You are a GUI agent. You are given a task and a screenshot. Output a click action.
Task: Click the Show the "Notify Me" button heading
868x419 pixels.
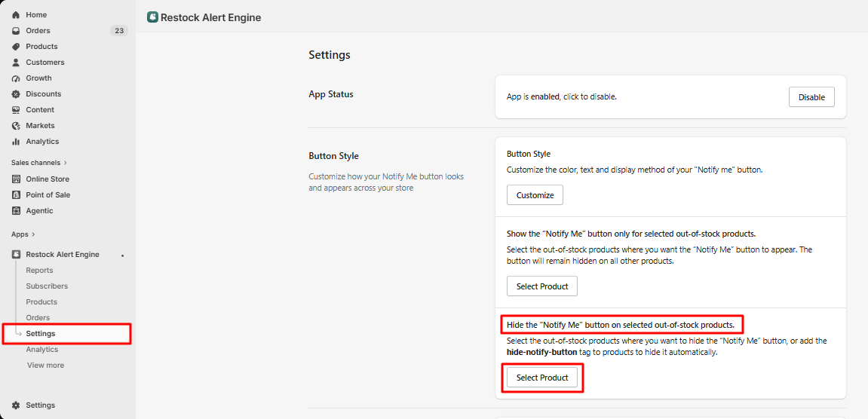pos(631,233)
